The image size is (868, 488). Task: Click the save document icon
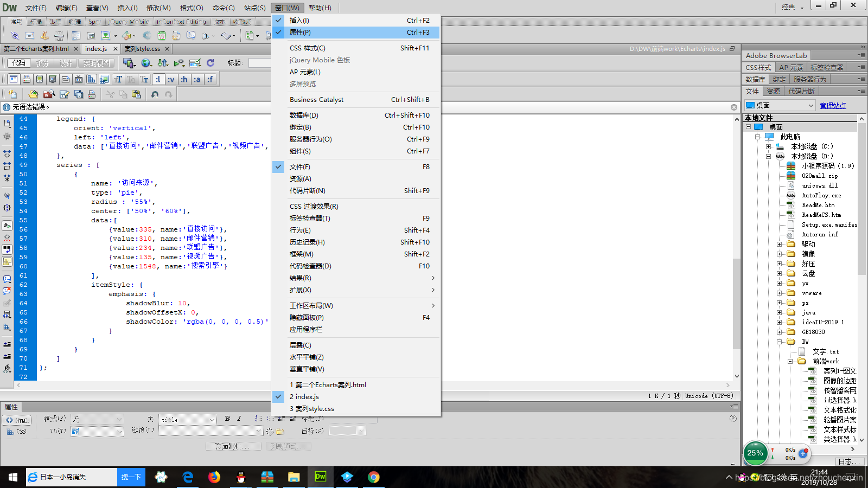click(64, 94)
